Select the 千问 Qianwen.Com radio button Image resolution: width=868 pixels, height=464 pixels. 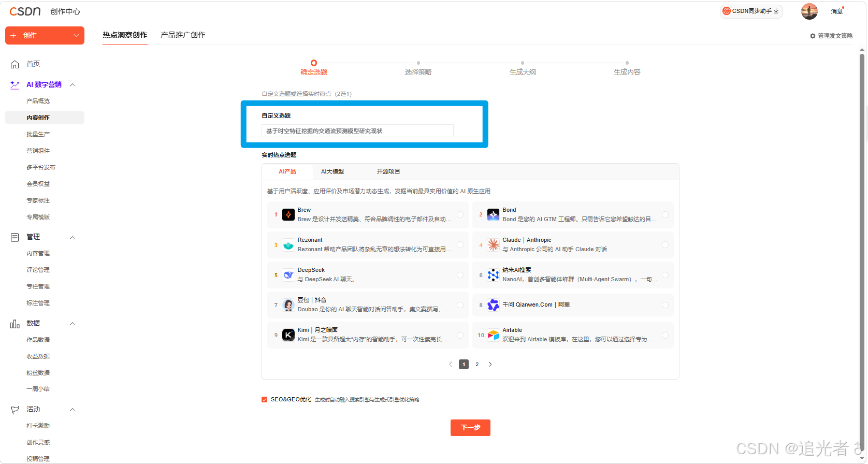pos(665,305)
